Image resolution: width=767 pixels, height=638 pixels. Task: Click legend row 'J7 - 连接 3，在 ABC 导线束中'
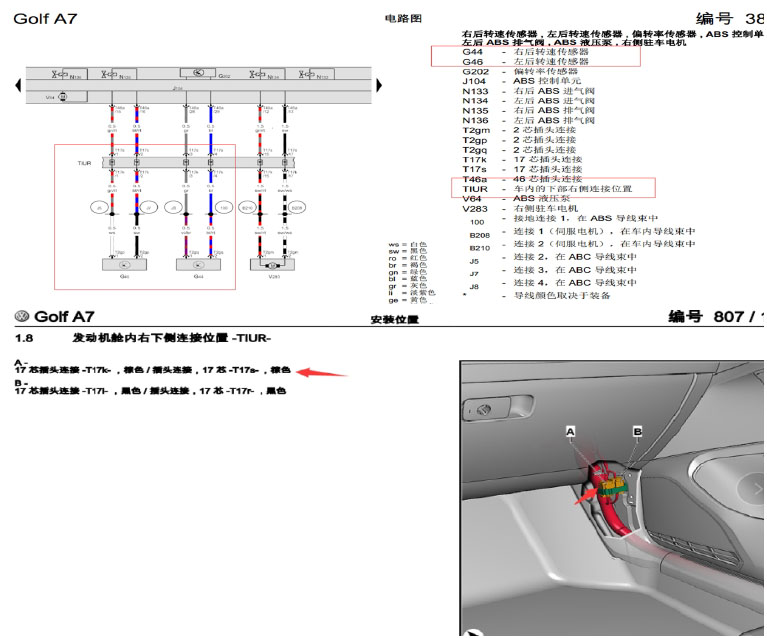click(x=553, y=270)
